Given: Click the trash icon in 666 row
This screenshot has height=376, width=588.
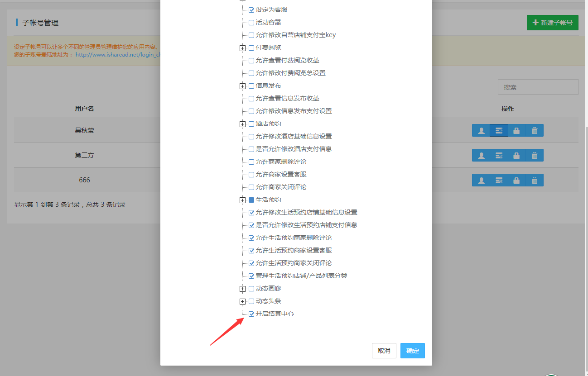Looking at the screenshot, I should (535, 180).
